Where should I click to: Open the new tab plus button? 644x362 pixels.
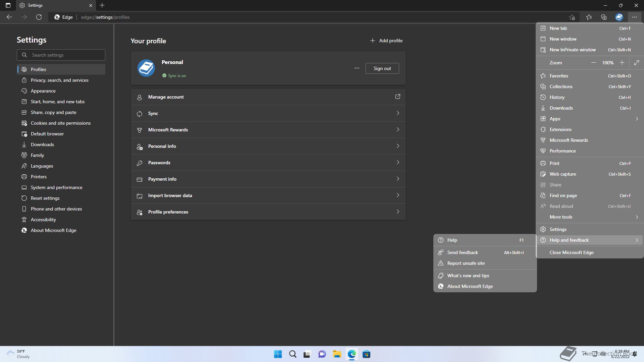(102, 5)
